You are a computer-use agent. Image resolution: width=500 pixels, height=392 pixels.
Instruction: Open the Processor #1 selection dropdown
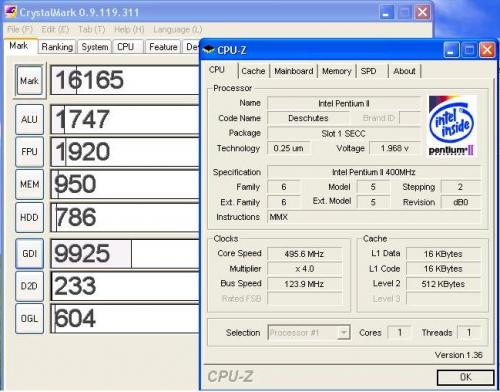(309, 332)
